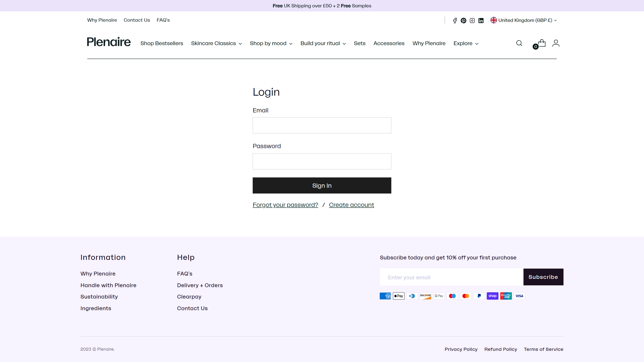Click the UK flag icon
The image size is (644, 362).
[494, 20]
